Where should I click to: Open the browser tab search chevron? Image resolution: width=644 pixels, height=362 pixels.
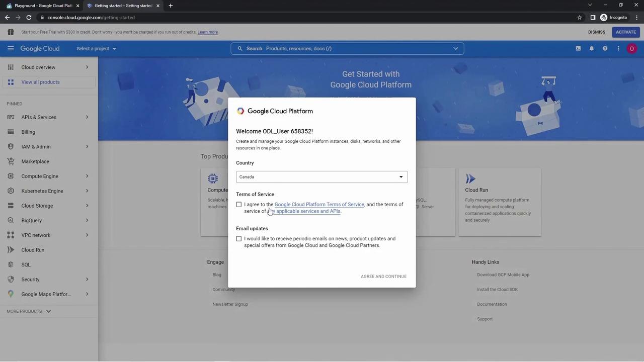coord(590,5)
